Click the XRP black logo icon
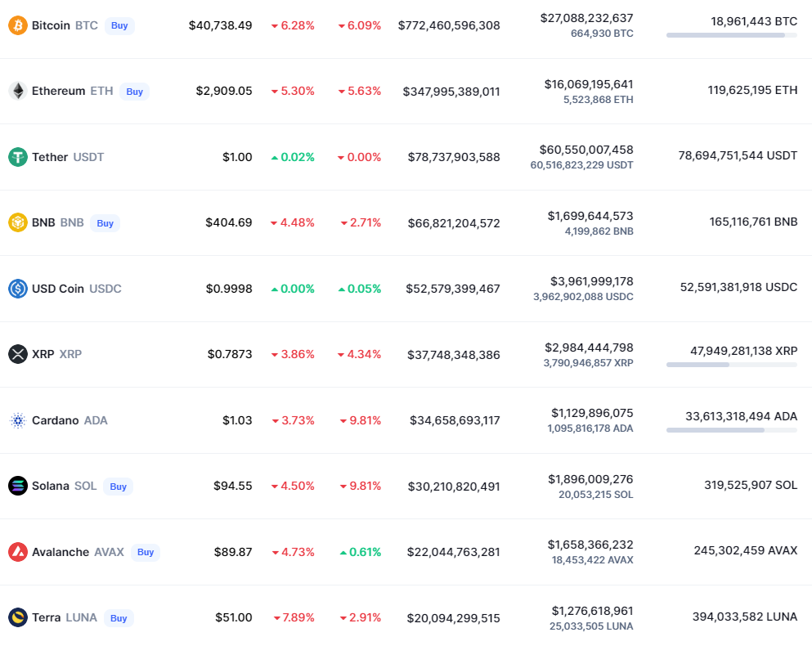This screenshot has width=812, height=646. (18, 354)
